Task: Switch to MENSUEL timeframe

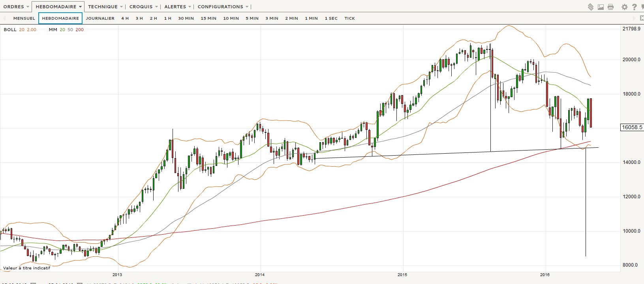Action: (24, 18)
